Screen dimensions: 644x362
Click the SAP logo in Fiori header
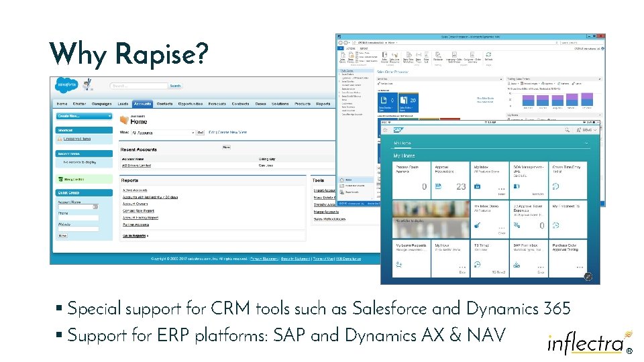click(398, 129)
